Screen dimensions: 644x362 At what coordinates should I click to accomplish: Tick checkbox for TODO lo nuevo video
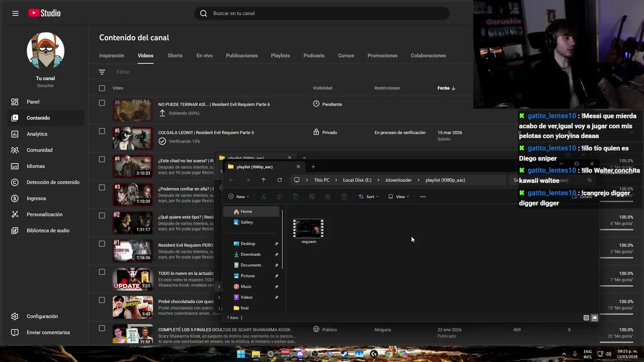pos(102,272)
